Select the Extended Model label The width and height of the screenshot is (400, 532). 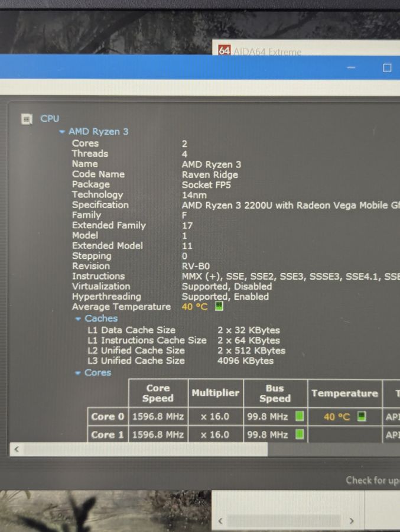(108, 246)
